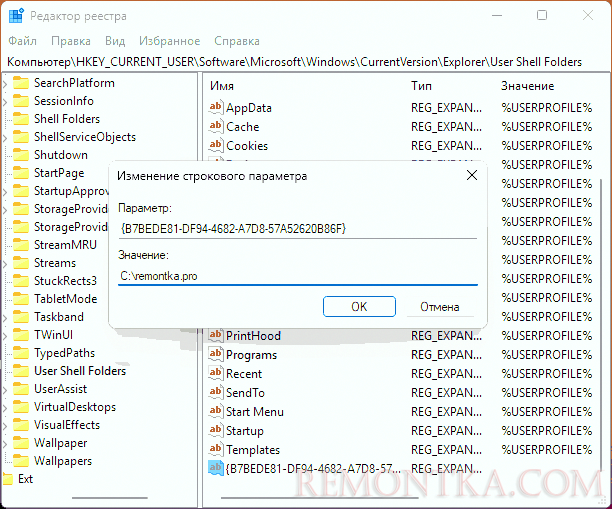
Task: Click the Templates string value icon
Action: tap(215, 449)
